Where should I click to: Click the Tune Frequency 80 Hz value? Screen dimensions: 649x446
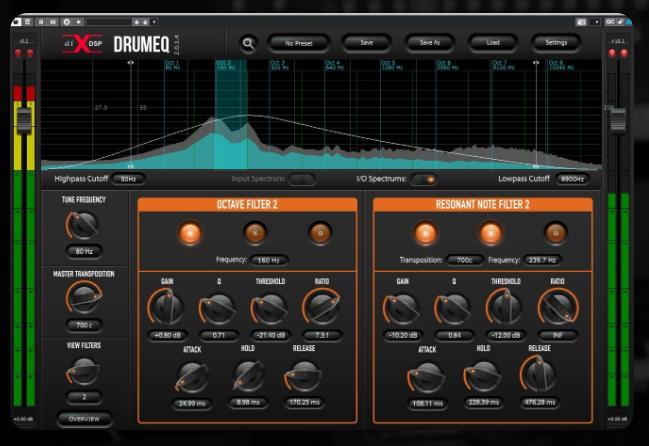(84, 251)
